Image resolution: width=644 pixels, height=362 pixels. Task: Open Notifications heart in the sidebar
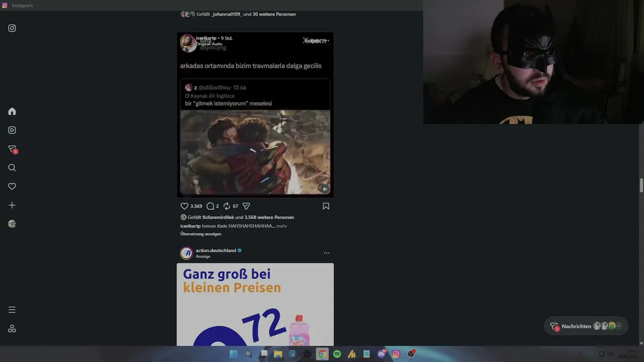pos(12,187)
